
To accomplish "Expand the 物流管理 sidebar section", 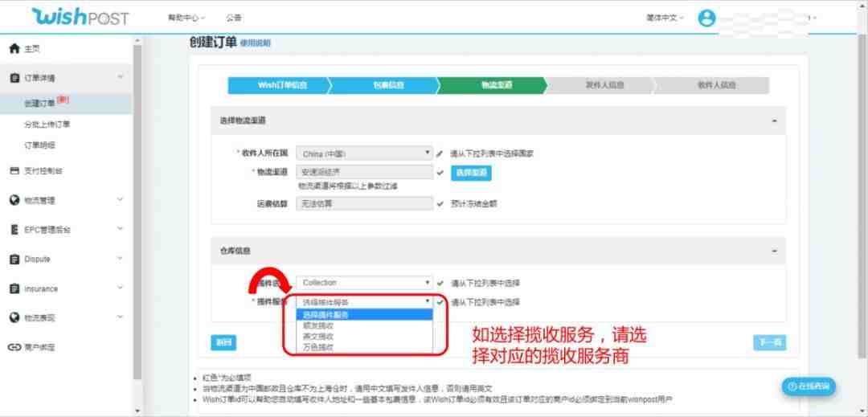I will 120,199.
